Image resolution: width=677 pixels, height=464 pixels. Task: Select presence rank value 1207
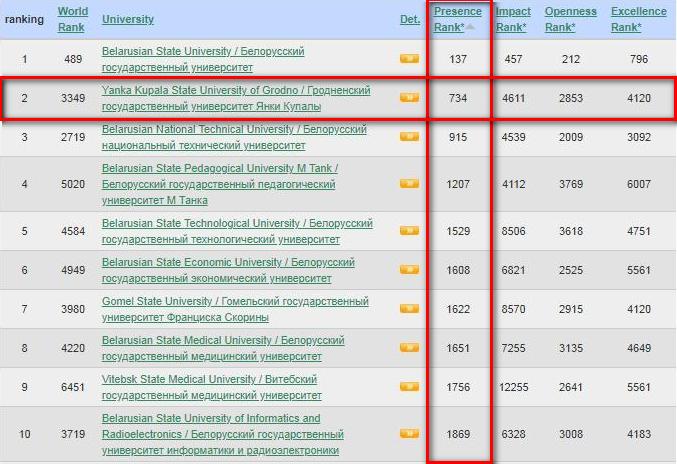tap(458, 184)
